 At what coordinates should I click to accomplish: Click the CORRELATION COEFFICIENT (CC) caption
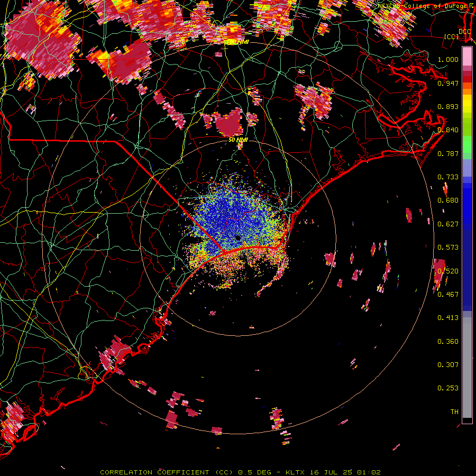[x=167, y=472]
